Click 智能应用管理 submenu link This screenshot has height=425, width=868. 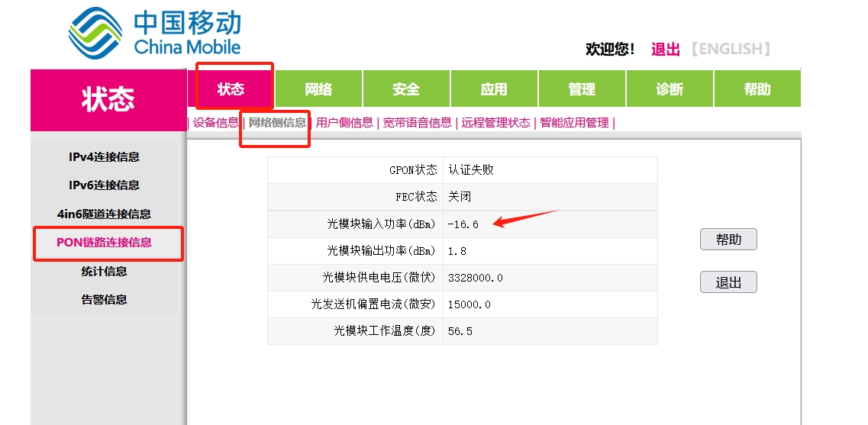click(x=574, y=123)
